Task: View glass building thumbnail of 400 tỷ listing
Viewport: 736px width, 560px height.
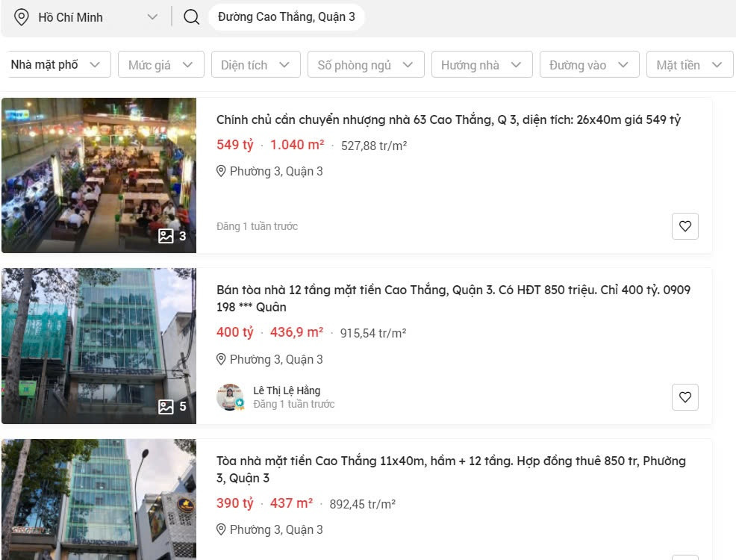Action: (99, 346)
